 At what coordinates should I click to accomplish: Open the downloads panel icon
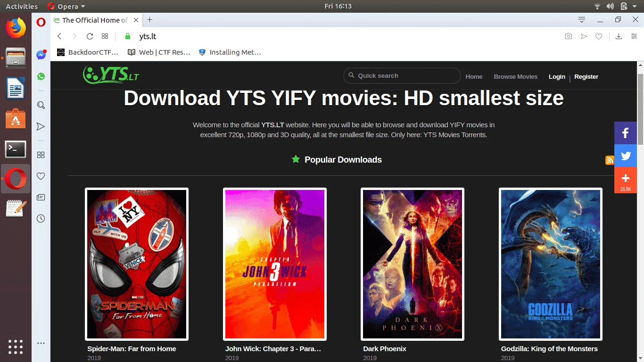pos(619,36)
